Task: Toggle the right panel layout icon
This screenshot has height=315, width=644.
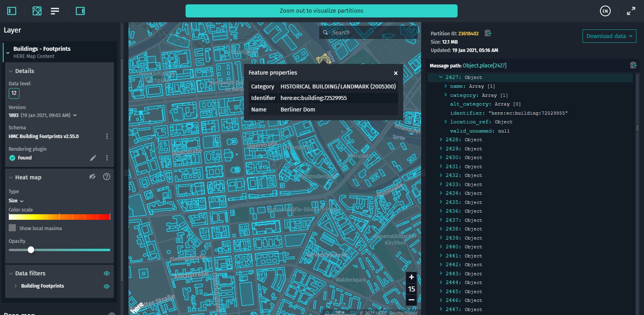Action: [80, 11]
